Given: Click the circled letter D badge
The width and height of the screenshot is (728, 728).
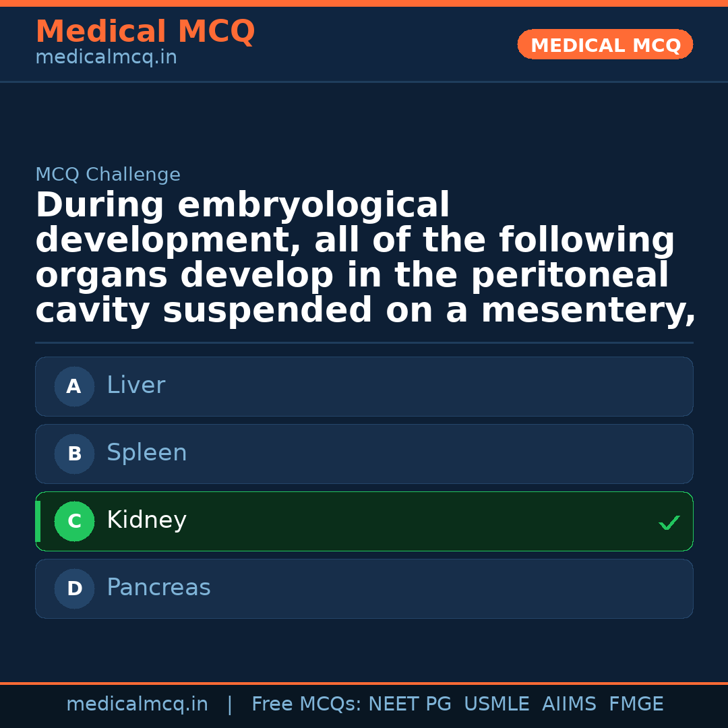Looking at the screenshot, I should click(74, 588).
